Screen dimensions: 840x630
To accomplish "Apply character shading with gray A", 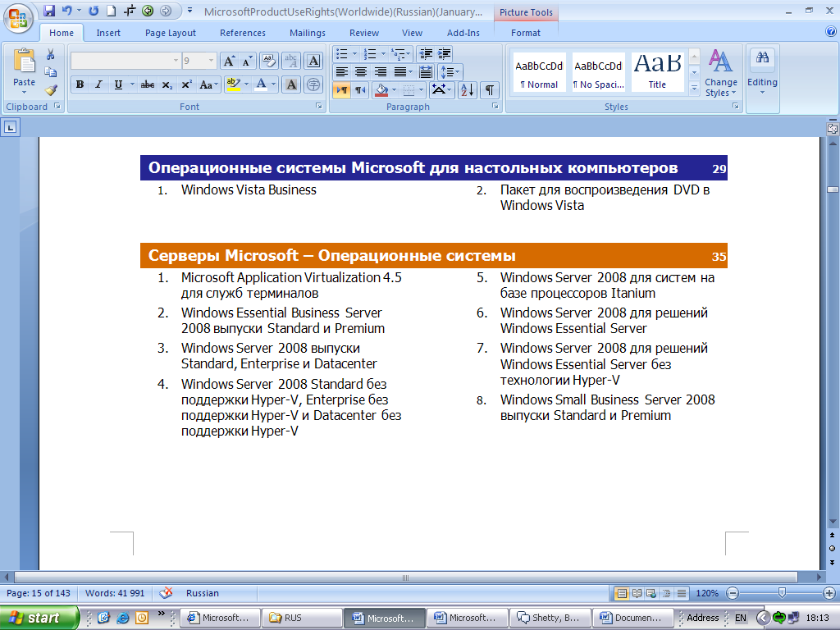I will coord(291,84).
